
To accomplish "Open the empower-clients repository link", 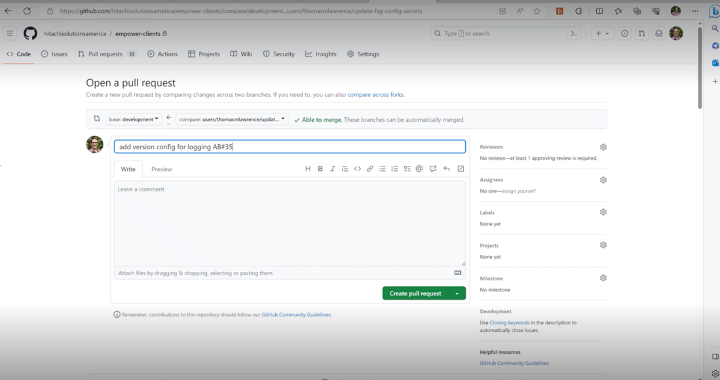I will click(x=138, y=34).
